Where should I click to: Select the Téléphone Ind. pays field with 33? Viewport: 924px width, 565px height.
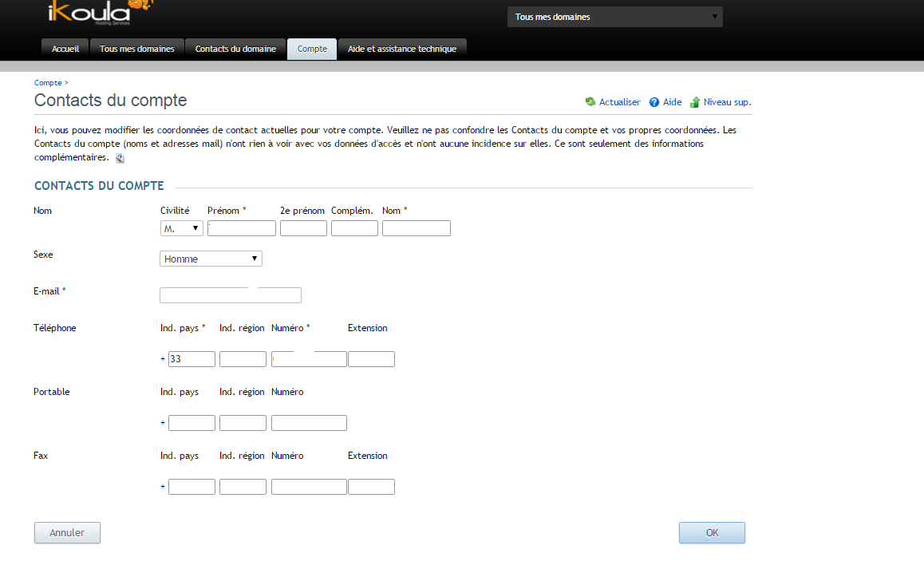pyautogui.click(x=192, y=359)
